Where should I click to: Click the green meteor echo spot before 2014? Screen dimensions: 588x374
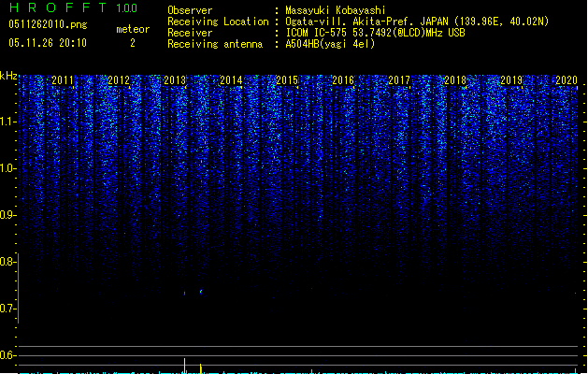201,292
